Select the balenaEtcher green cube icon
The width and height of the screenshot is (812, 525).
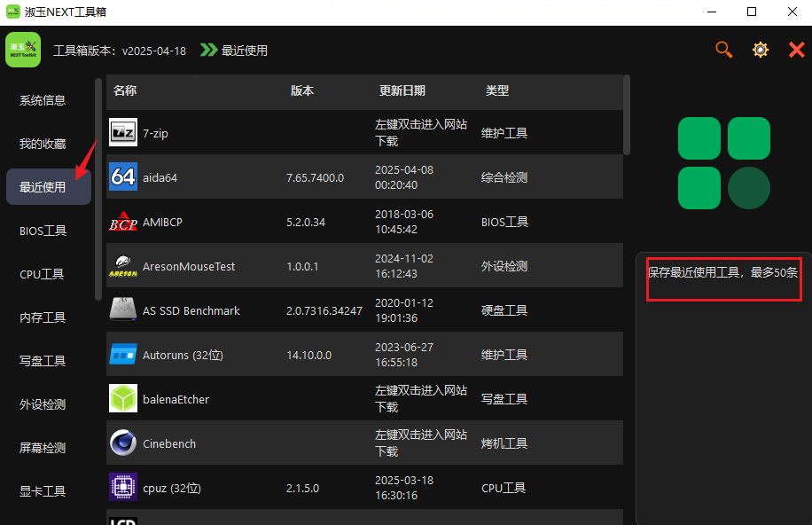(x=123, y=399)
